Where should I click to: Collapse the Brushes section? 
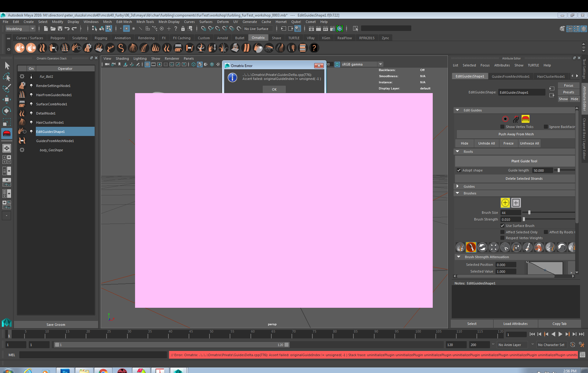tap(458, 193)
